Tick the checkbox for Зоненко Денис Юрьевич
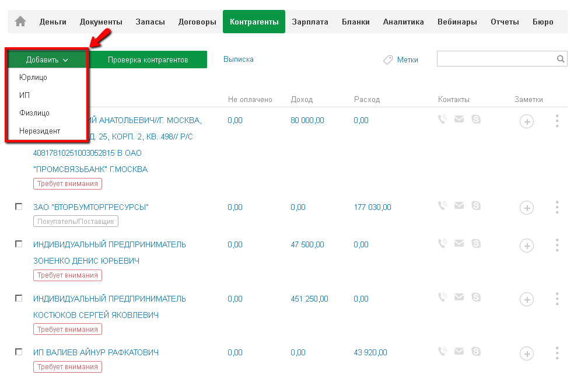The image size is (588, 378). pos(19,244)
